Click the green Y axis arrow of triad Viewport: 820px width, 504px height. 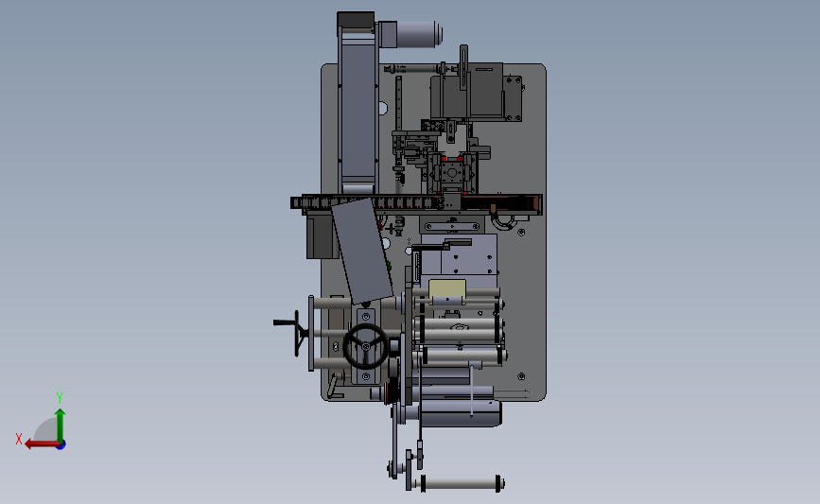(61, 426)
